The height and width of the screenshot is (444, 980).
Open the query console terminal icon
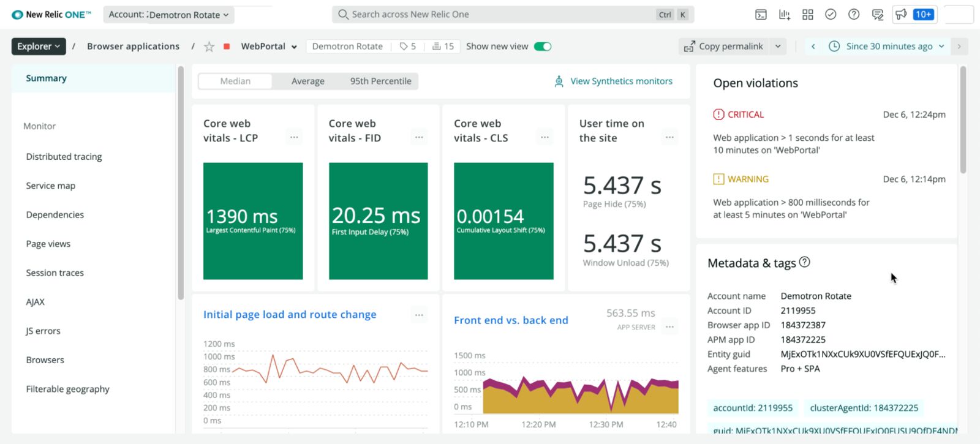761,15
